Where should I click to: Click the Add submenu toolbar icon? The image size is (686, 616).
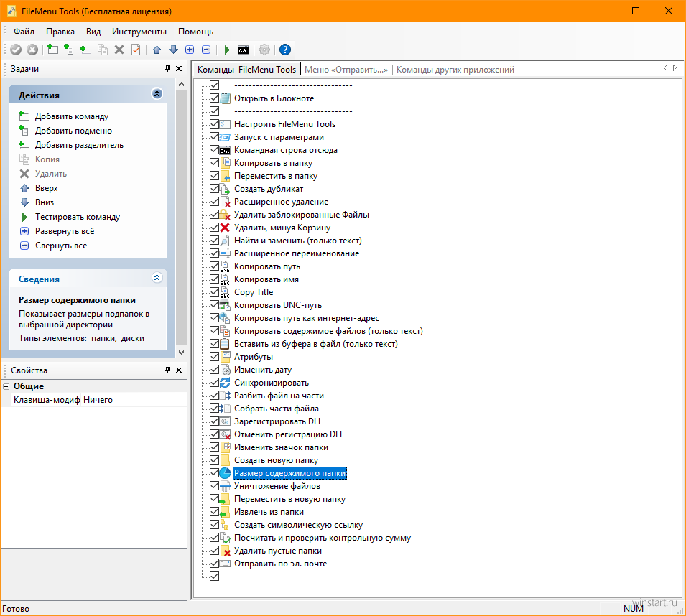point(69,50)
